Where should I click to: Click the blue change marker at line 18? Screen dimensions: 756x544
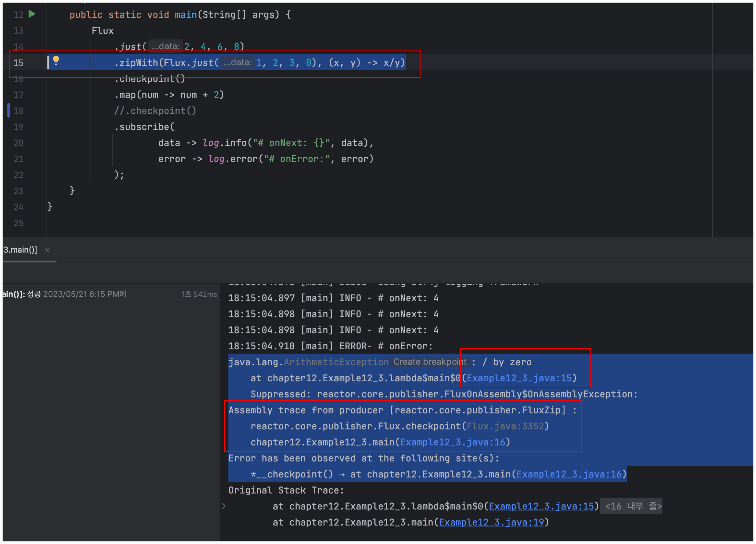coord(9,110)
